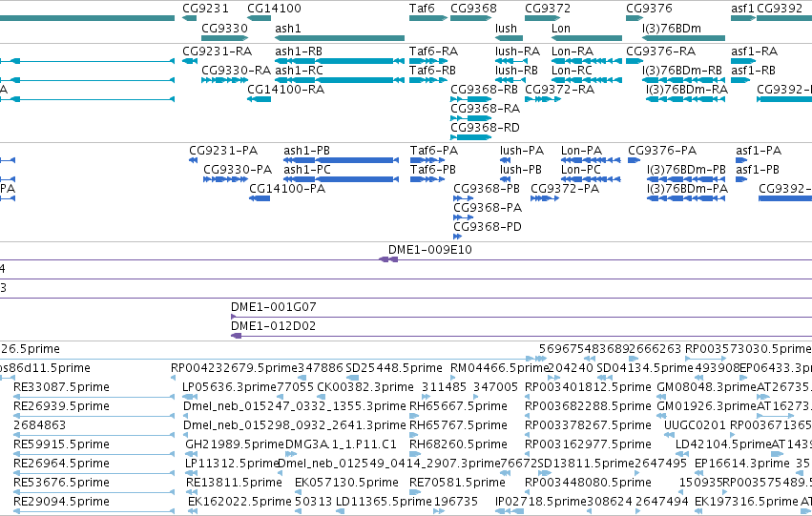
Task: Click the CG9376-RA transcript label
Action: tap(661, 52)
